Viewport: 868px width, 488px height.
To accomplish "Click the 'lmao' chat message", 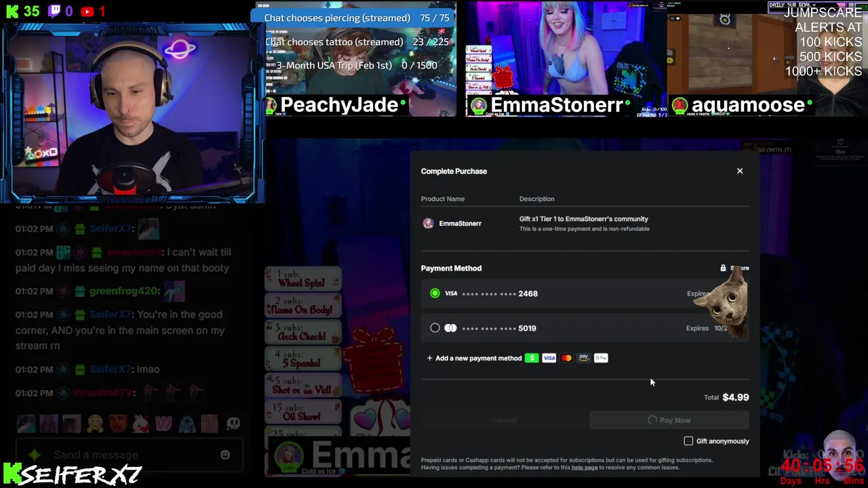I will coord(148,369).
